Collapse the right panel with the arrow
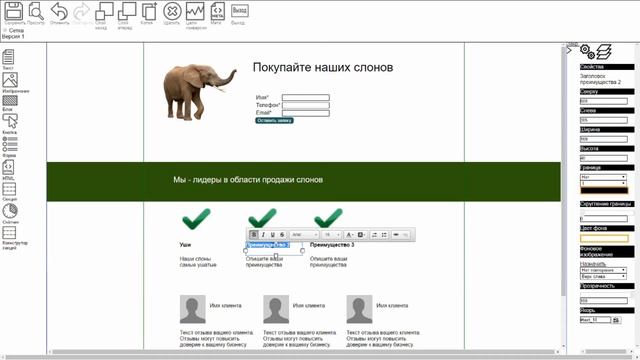 (x=569, y=51)
